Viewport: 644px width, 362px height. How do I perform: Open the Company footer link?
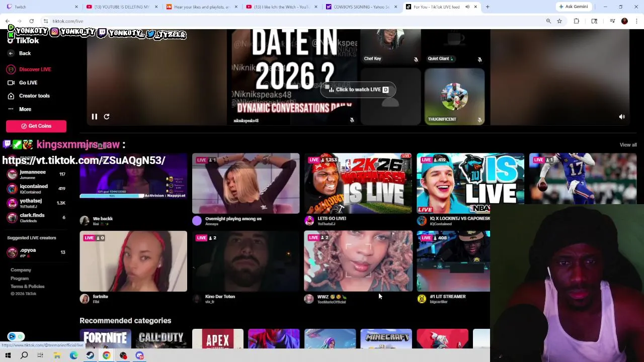(21, 270)
